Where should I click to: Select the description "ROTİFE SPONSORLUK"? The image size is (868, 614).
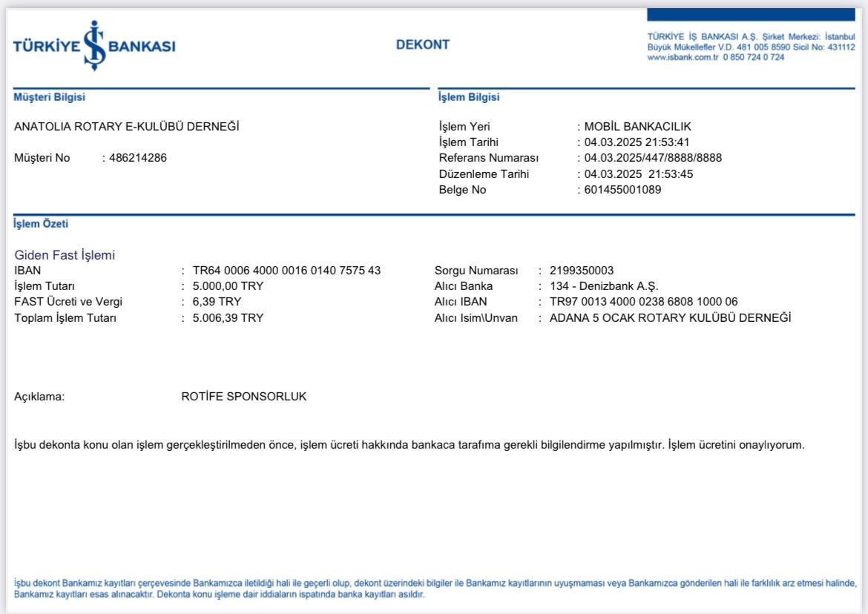point(243,397)
